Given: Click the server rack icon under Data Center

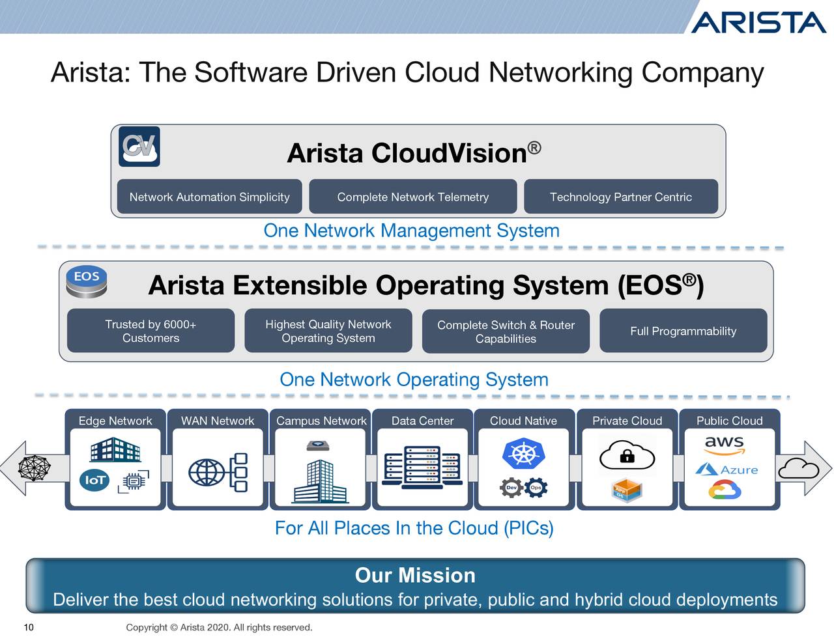Looking at the screenshot, I should tap(421, 467).
